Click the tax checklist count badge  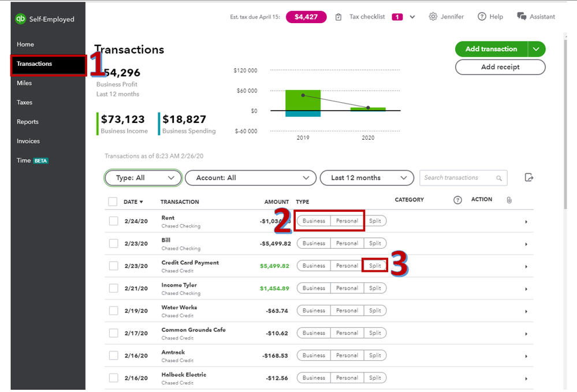click(x=397, y=17)
